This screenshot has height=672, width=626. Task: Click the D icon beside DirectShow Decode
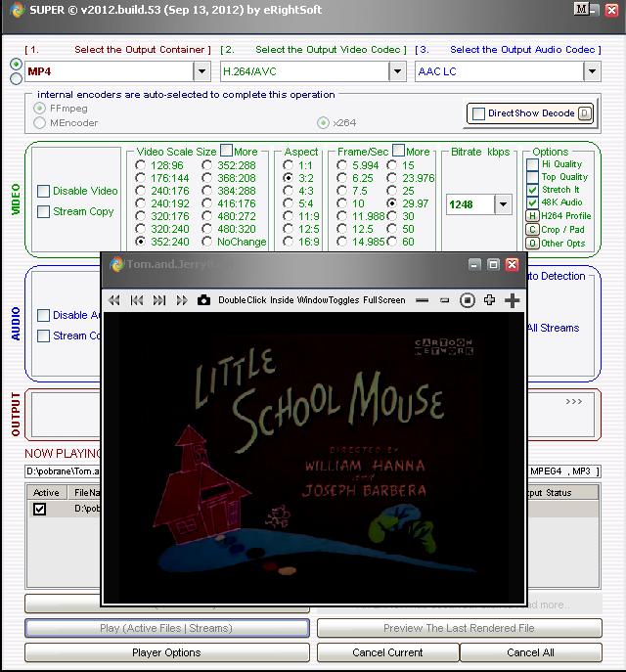click(x=585, y=113)
